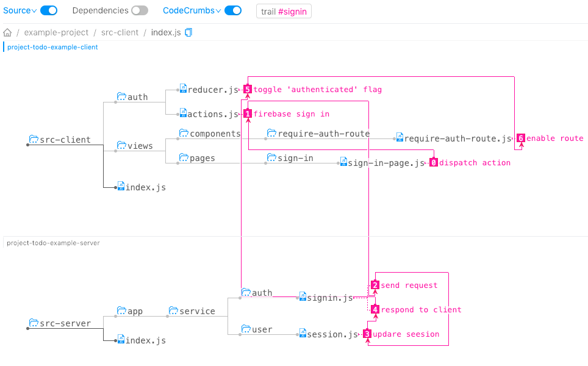Click the reducer.js file icon
The width and height of the screenshot is (588, 366).
pos(183,88)
